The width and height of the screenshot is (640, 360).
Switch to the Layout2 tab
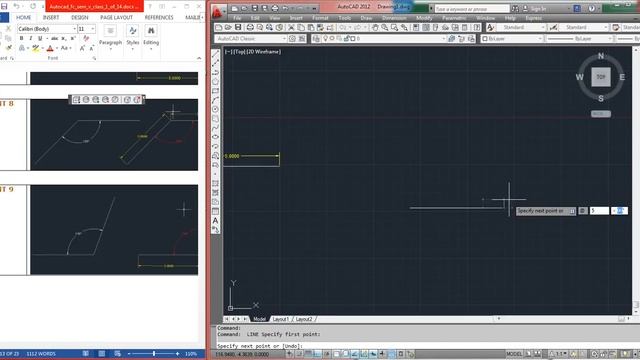(304, 319)
